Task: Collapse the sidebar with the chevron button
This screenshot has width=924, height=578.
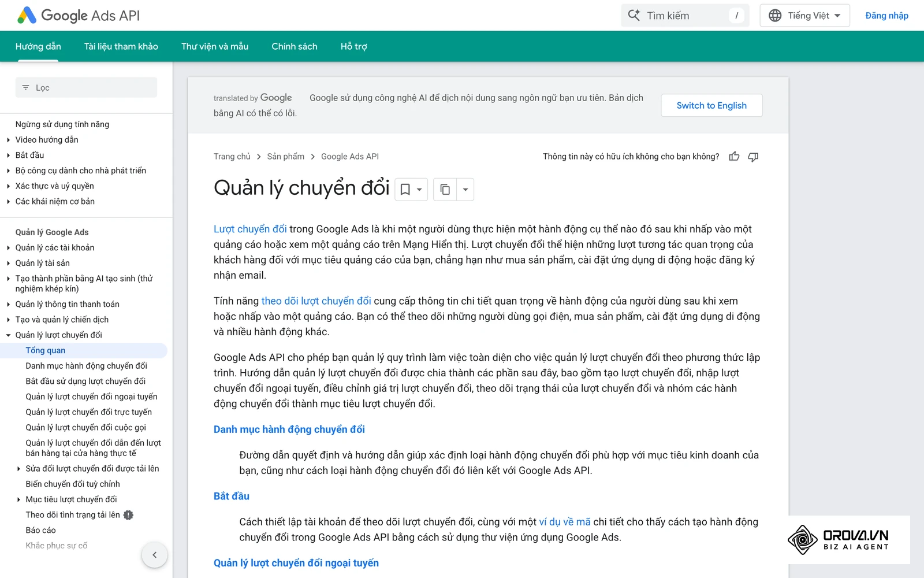Action: point(154,555)
